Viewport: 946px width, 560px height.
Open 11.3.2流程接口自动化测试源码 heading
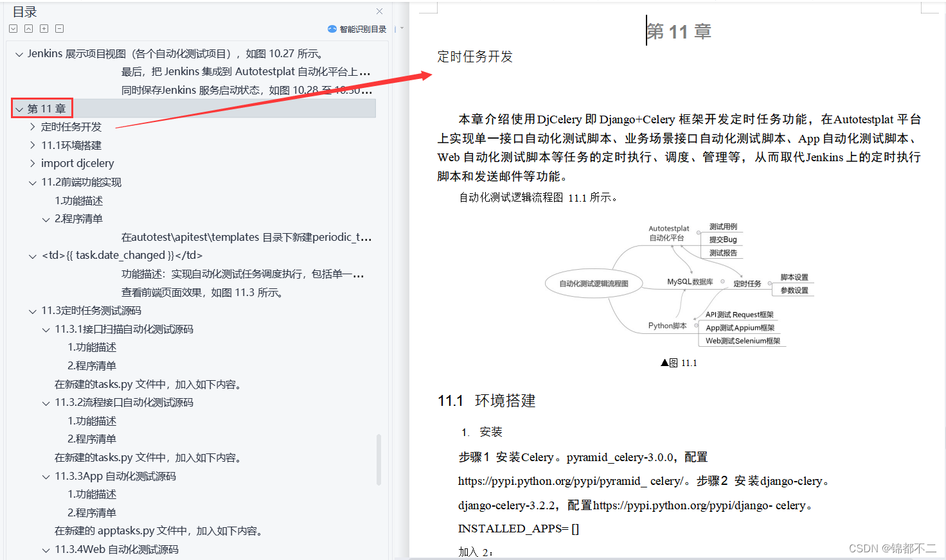point(124,403)
